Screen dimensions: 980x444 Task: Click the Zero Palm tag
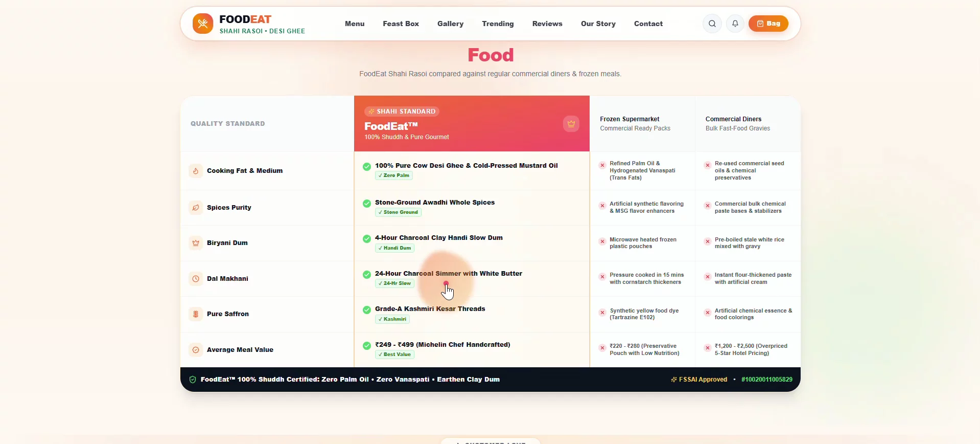394,175
